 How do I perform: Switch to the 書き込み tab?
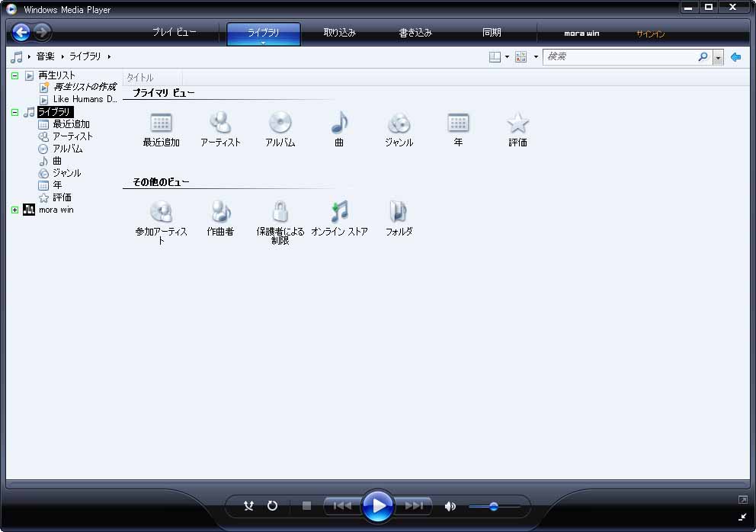click(415, 32)
